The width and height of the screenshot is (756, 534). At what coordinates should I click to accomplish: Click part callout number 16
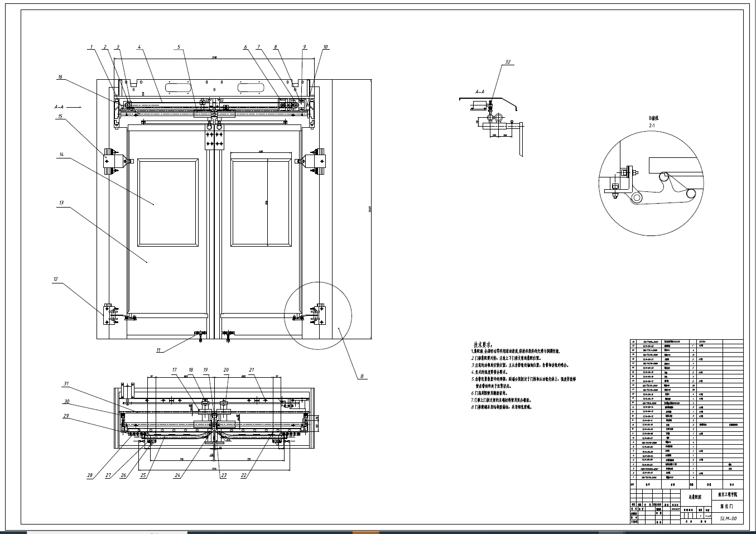click(60, 77)
